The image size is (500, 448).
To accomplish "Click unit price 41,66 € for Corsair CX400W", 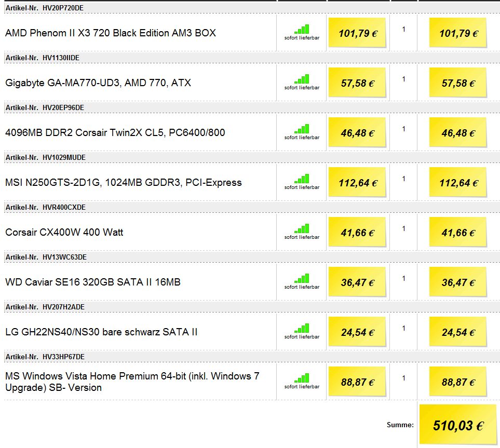I will [357, 232].
